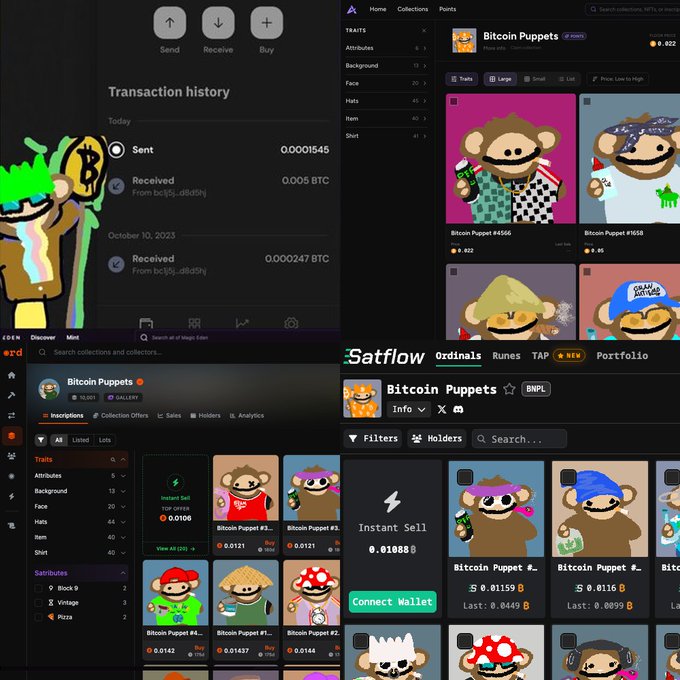Tap the Receive arrow icon in wallet
Viewport: 680px width, 680px height.
pos(218,23)
